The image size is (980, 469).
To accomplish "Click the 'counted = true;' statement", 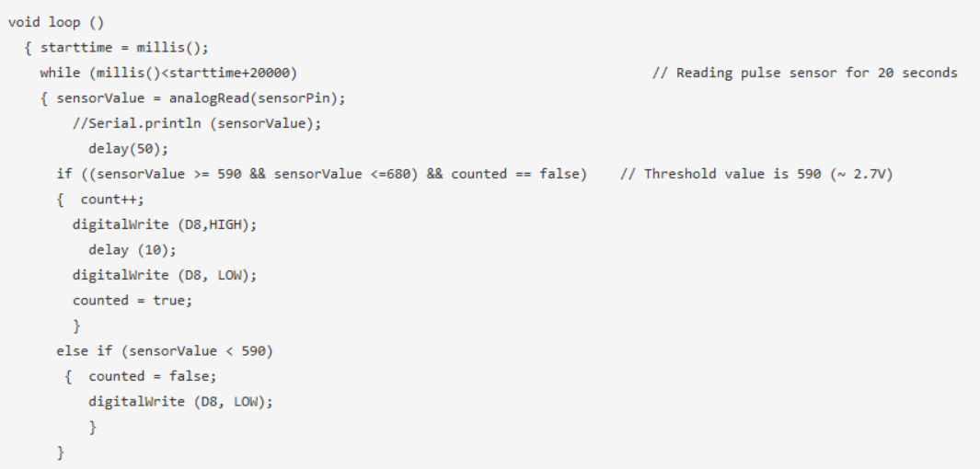I will point(133,300).
